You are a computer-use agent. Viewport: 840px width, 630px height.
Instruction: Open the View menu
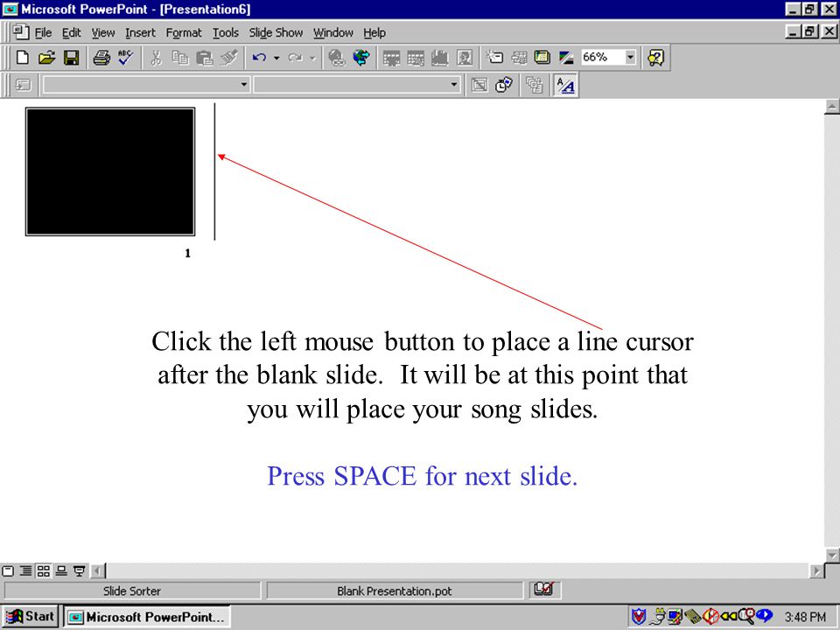(x=103, y=32)
